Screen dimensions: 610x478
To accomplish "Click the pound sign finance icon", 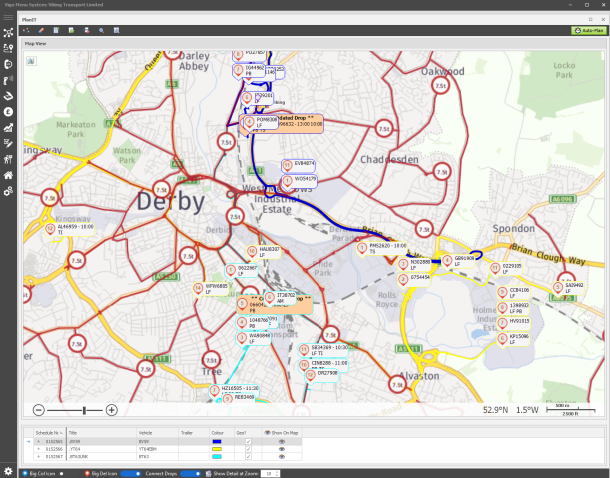I will click(8, 112).
